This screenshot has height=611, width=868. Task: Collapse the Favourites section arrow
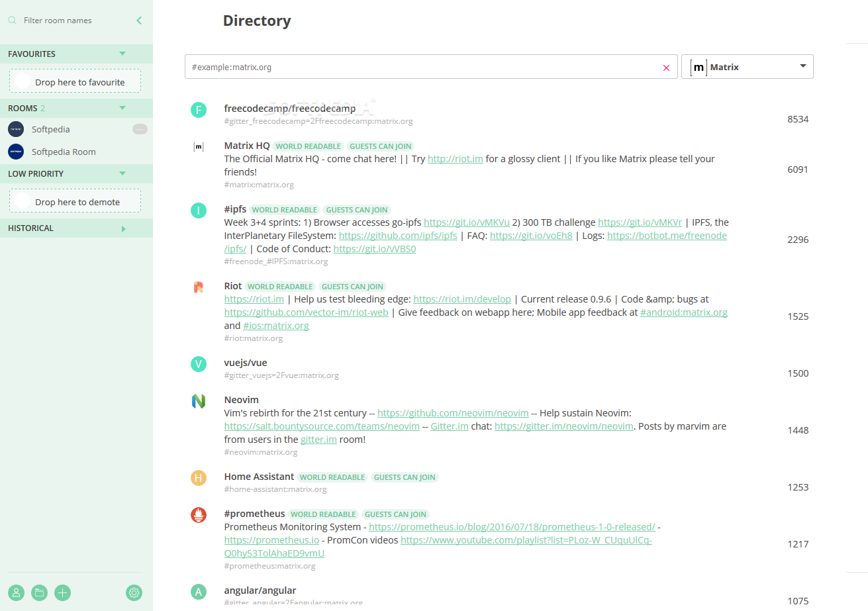click(x=122, y=54)
